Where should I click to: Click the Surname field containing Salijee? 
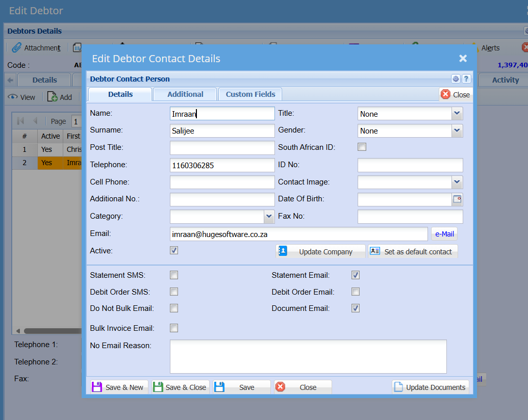pos(222,130)
